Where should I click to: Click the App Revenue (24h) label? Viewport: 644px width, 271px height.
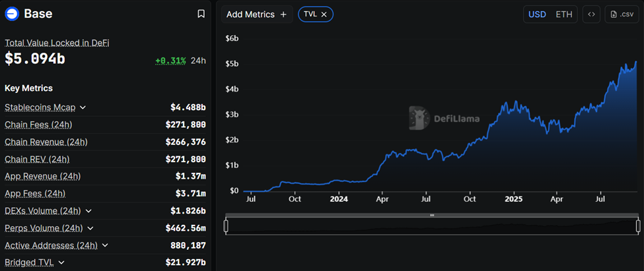[43, 176]
